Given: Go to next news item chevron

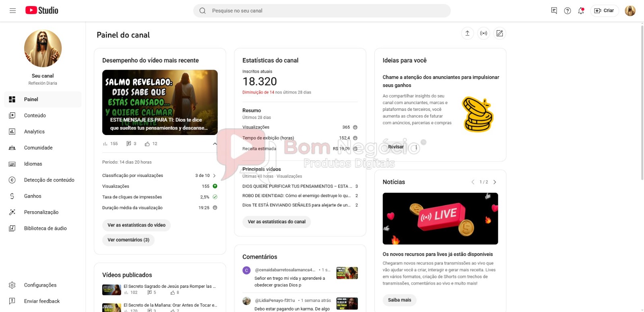Looking at the screenshot, I should [x=495, y=182].
